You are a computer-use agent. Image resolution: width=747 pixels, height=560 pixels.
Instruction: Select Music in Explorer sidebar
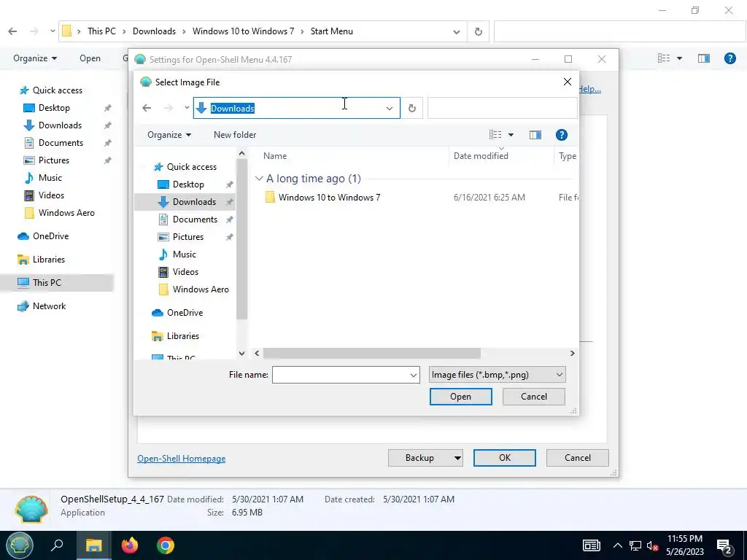click(x=50, y=178)
